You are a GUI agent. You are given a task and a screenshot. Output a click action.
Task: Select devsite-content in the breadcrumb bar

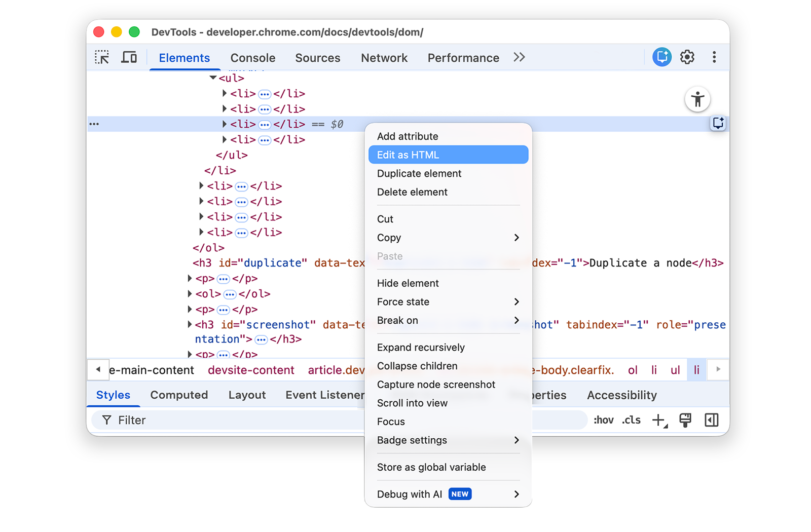(251, 370)
